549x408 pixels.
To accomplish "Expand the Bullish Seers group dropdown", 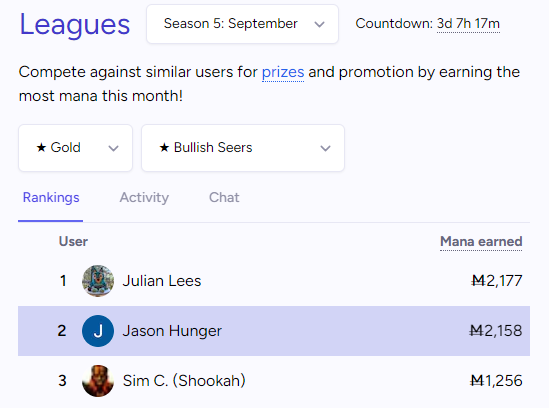I will pos(243,148).
